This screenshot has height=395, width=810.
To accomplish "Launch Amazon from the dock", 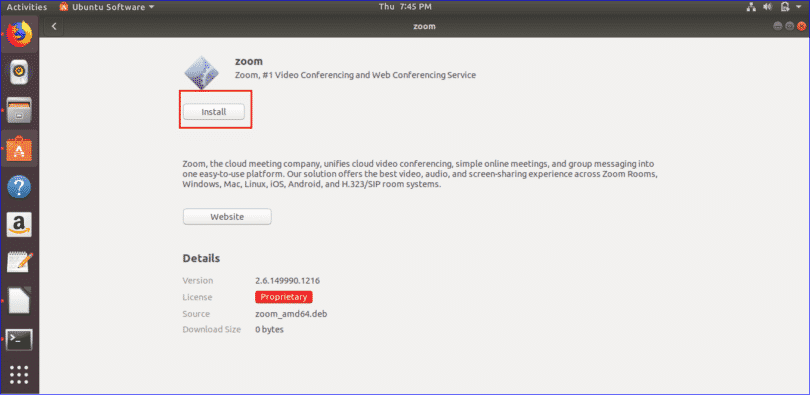I will (x=20, y=225).
